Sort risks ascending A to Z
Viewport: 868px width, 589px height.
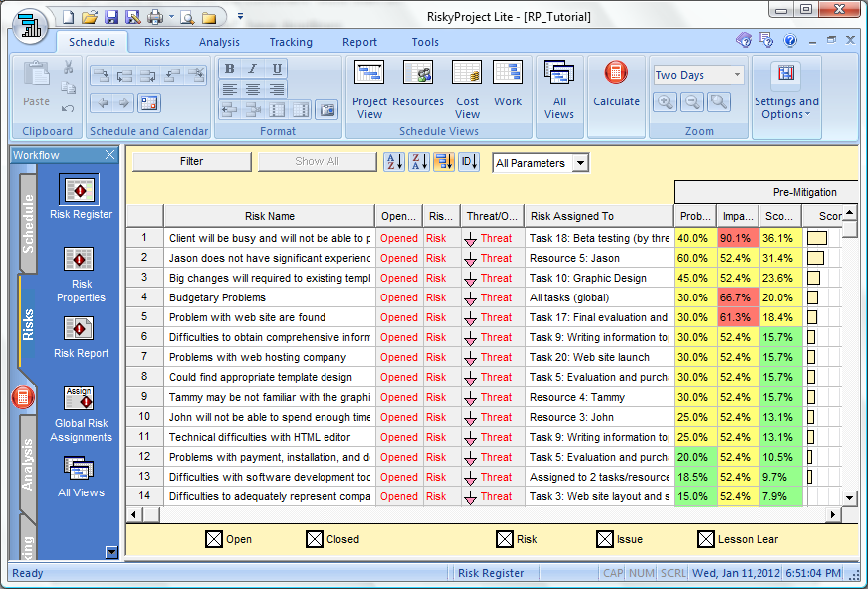(x=394, y=162)
